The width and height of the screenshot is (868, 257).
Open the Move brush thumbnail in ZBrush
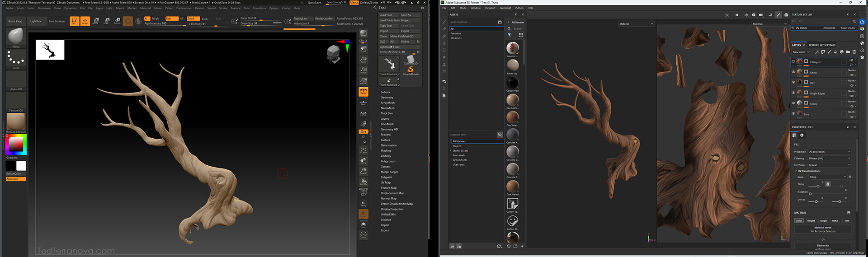(16, 37)
